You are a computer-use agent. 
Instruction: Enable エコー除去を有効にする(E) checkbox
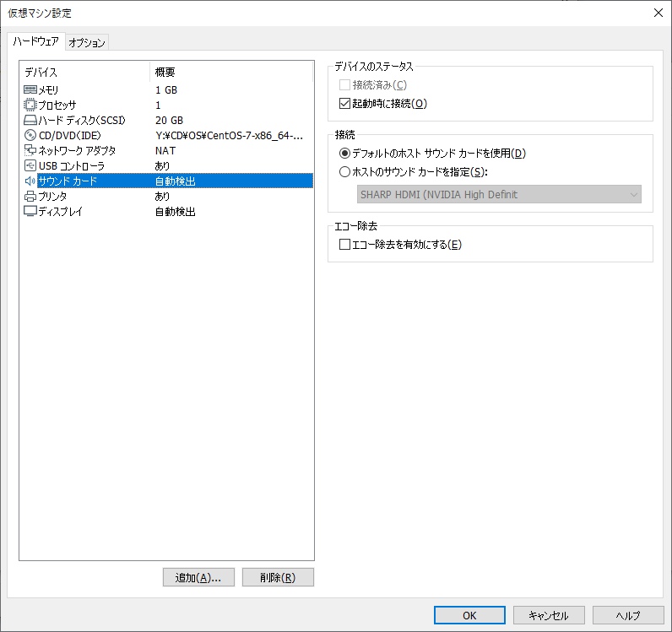click(344, 244)
